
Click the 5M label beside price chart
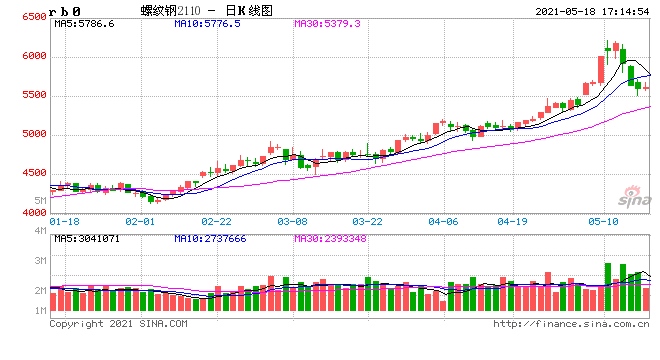(40, 200)
